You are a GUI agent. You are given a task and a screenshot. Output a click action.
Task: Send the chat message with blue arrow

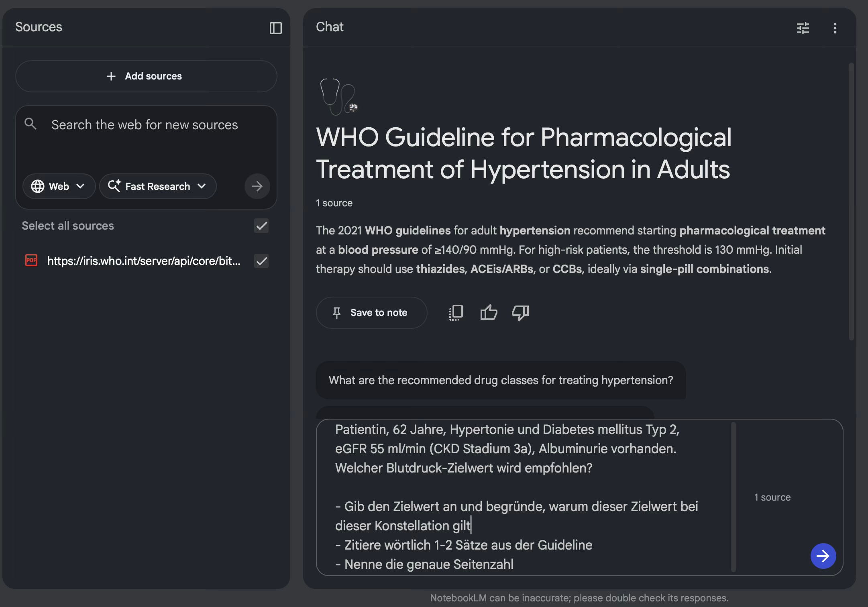(823, 556)
